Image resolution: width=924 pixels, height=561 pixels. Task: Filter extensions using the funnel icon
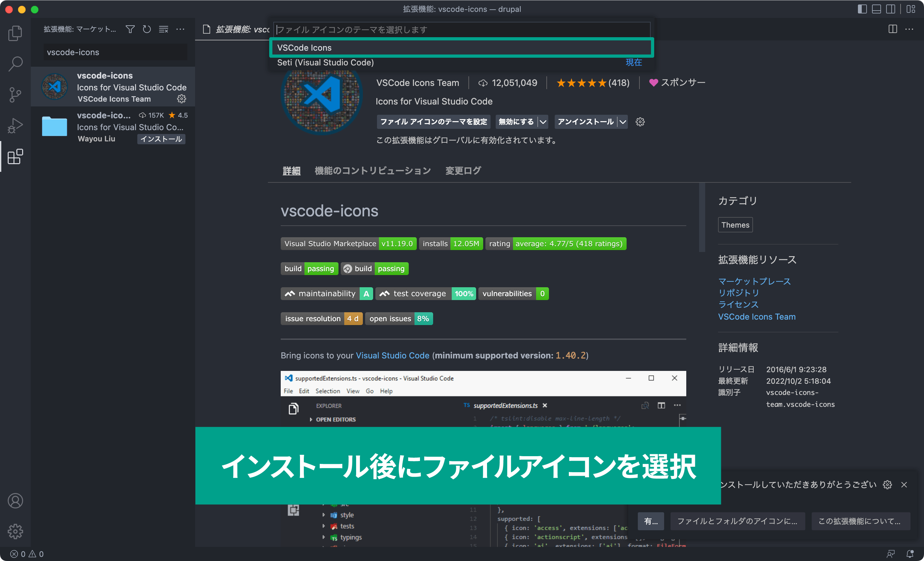[x=130, y=29]
